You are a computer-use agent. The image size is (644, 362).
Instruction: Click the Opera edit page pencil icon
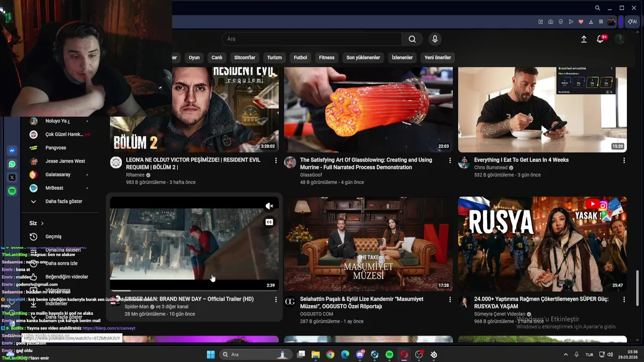tap(540, 22)
